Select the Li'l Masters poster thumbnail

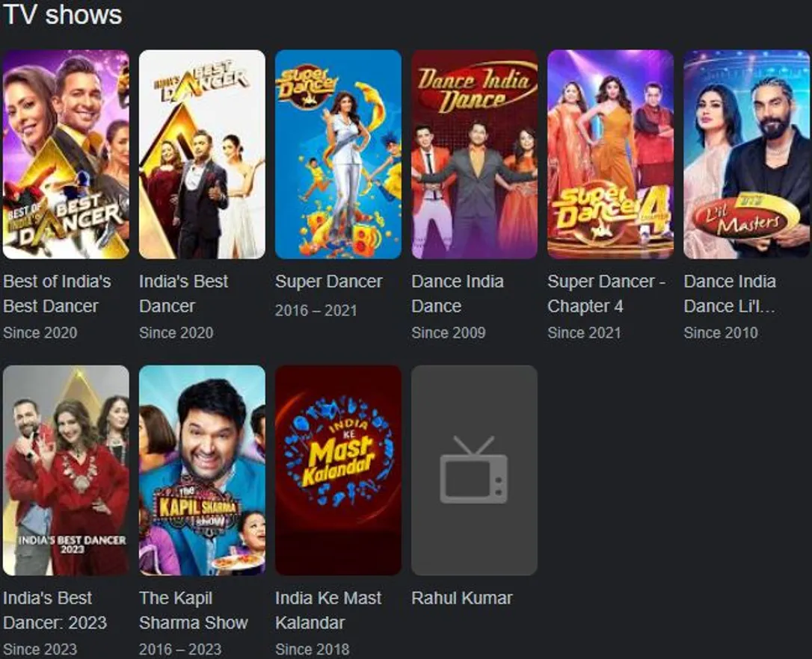747,154
